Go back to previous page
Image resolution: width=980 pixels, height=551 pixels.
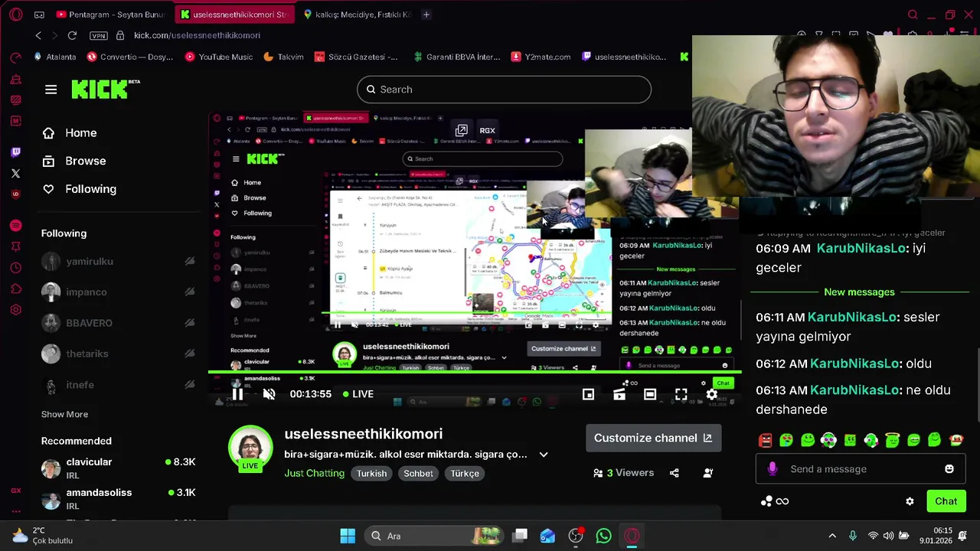pos(38,35)
